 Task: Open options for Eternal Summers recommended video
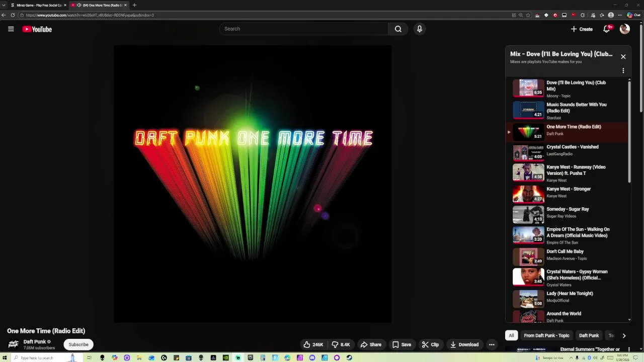pyautogui.click(x=629, y=349)
